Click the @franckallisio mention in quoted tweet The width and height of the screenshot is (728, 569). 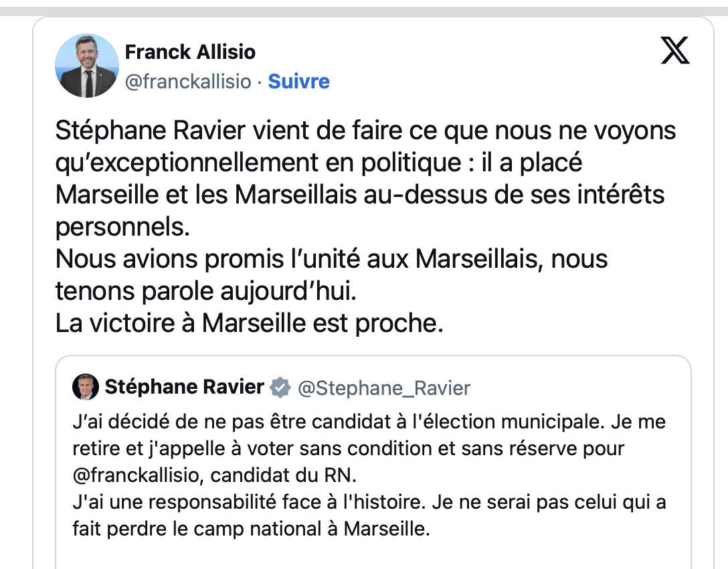pyautogui.click(x=141, y=476)
